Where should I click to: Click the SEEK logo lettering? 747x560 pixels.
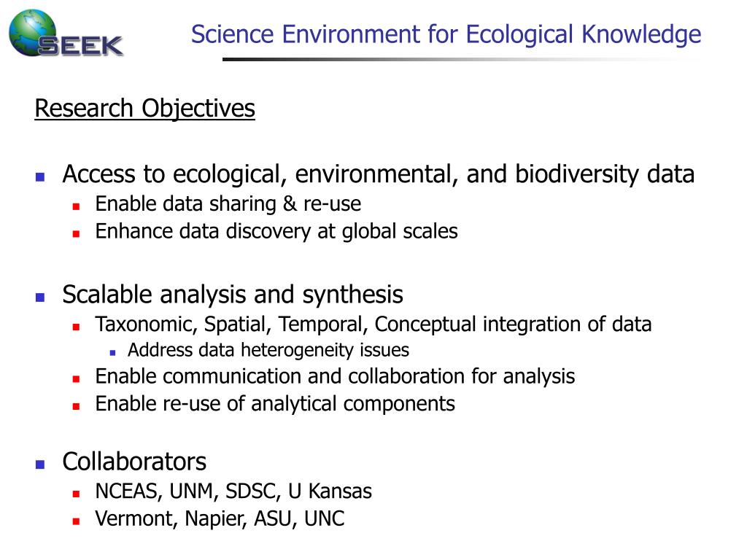(80, 46)
